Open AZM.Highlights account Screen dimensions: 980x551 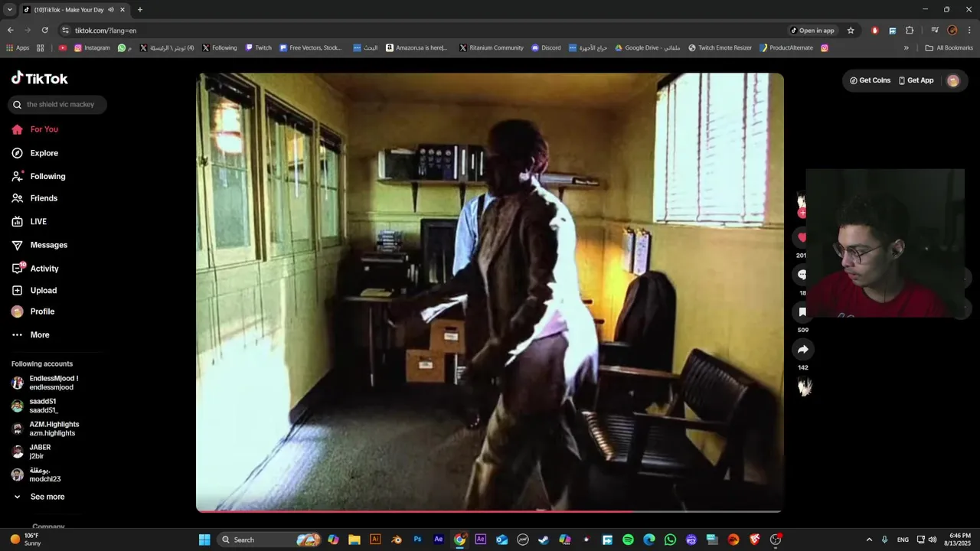(44, 429)
